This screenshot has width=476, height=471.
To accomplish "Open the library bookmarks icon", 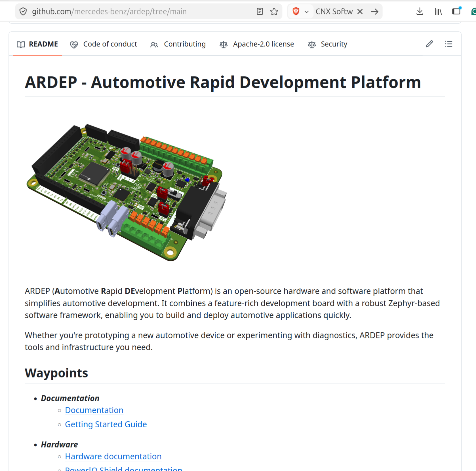I will 438,12.
